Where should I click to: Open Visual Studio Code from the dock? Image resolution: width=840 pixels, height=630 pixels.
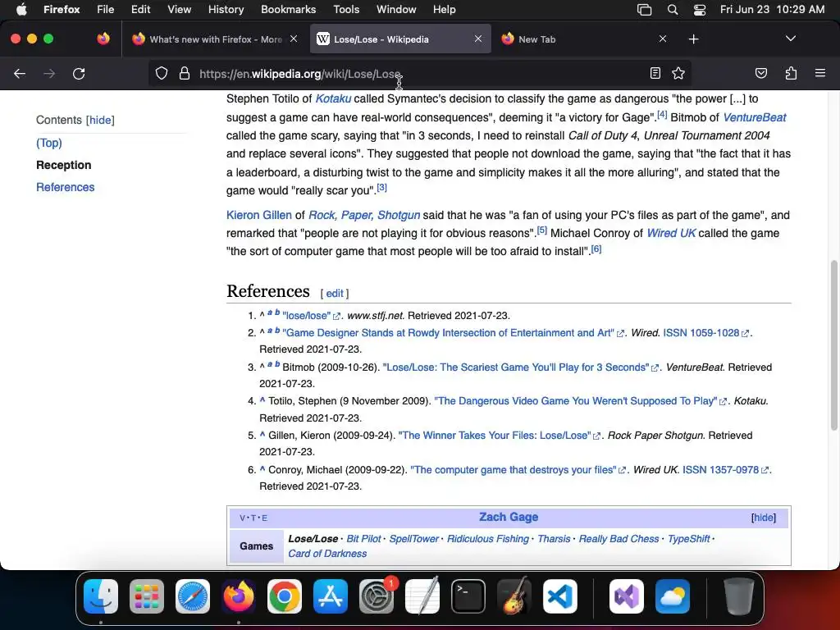pos(560,596)
